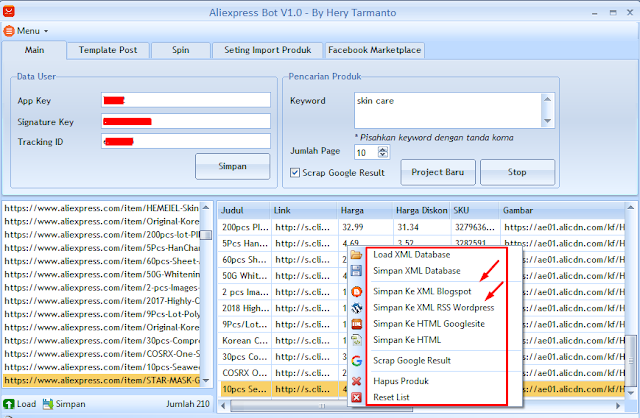Click the App Key input field
640x418 pixels.
point(186,100)
